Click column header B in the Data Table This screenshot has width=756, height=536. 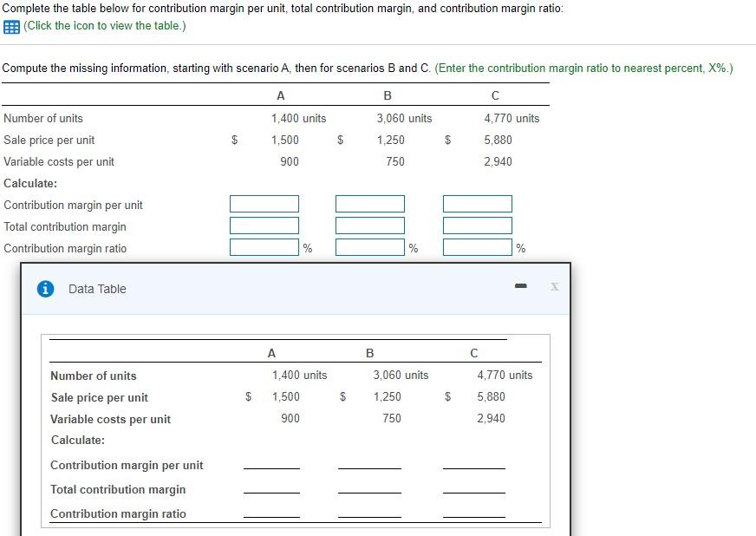(x=370, y=353)
